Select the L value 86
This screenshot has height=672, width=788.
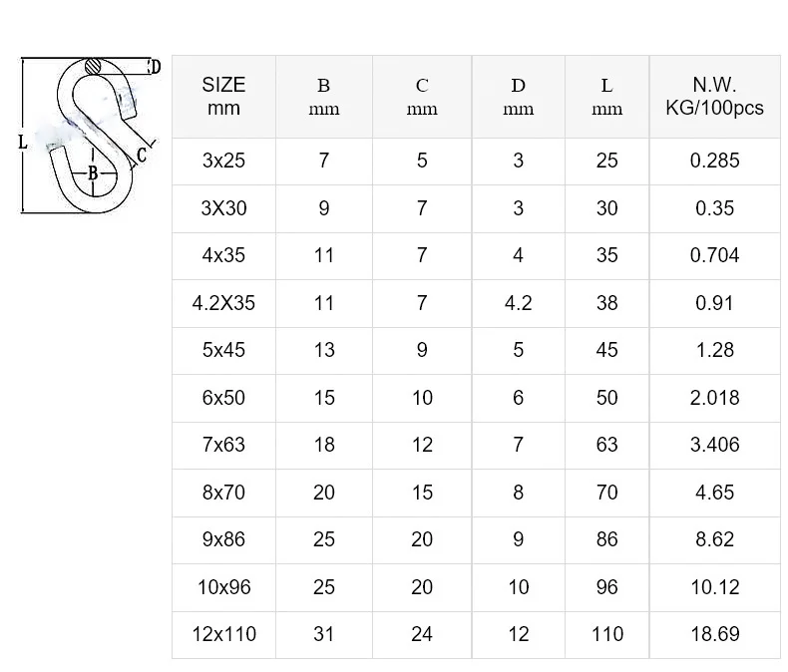607,540
